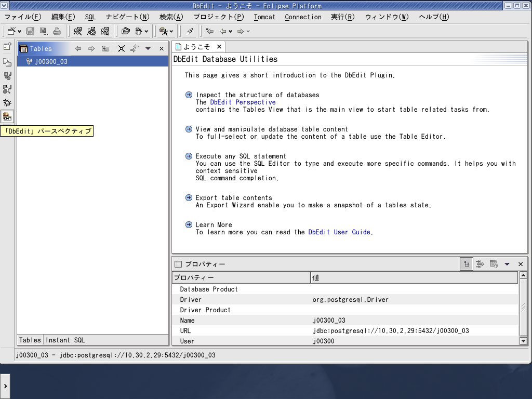
Task: Click the navigate Back arrow in main toolbar
Action: point(223,31)
